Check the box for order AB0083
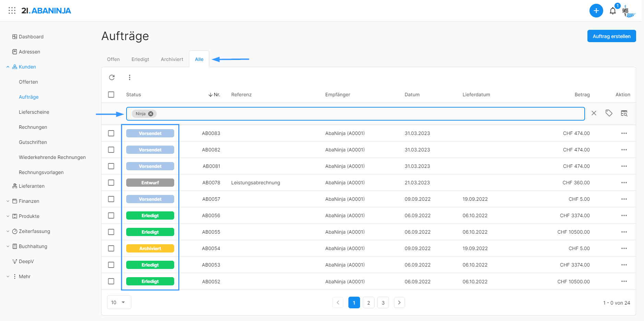Image resolution: width=644 pixels, height=321 pixels. tap(111, 133)
